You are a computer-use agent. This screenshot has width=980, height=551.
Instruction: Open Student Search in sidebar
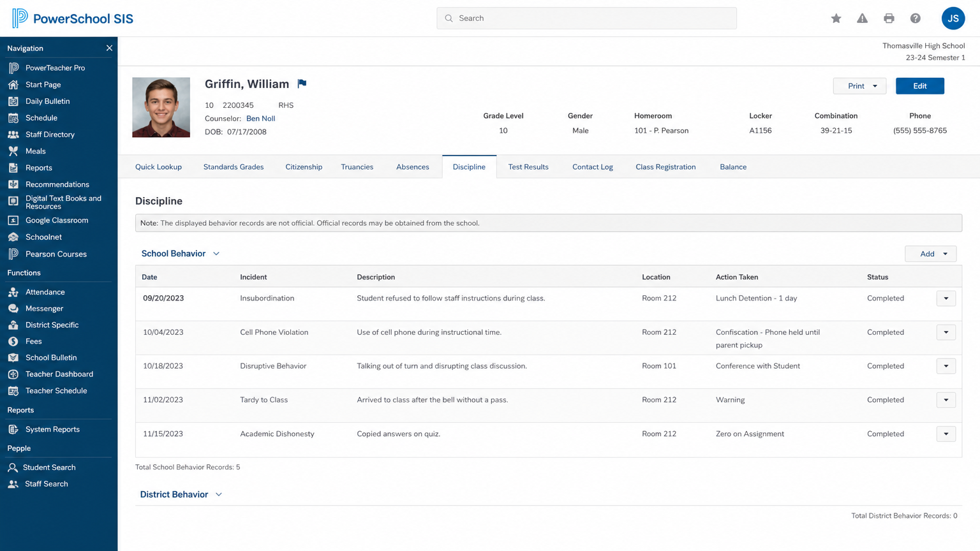49,467
